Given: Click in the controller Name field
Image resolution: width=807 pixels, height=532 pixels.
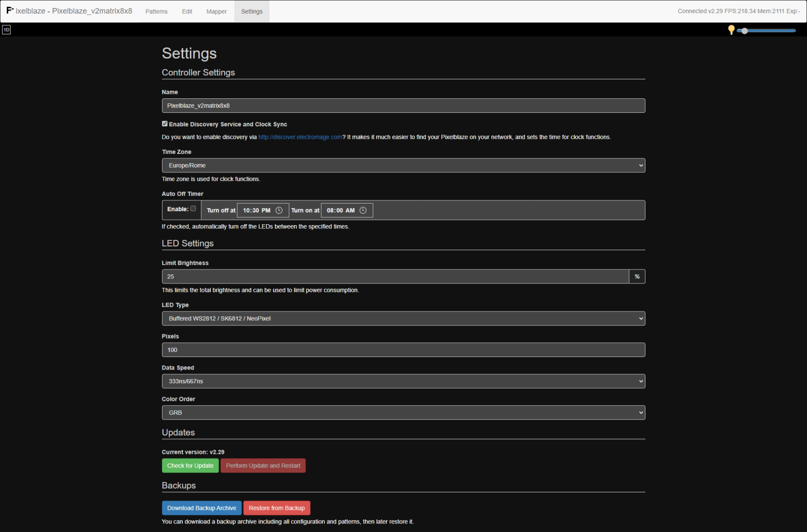Looking at the screenshot, I should coord(403,106).
